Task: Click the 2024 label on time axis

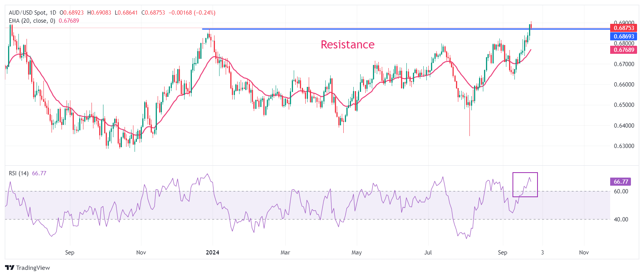Action: point(212,253)
